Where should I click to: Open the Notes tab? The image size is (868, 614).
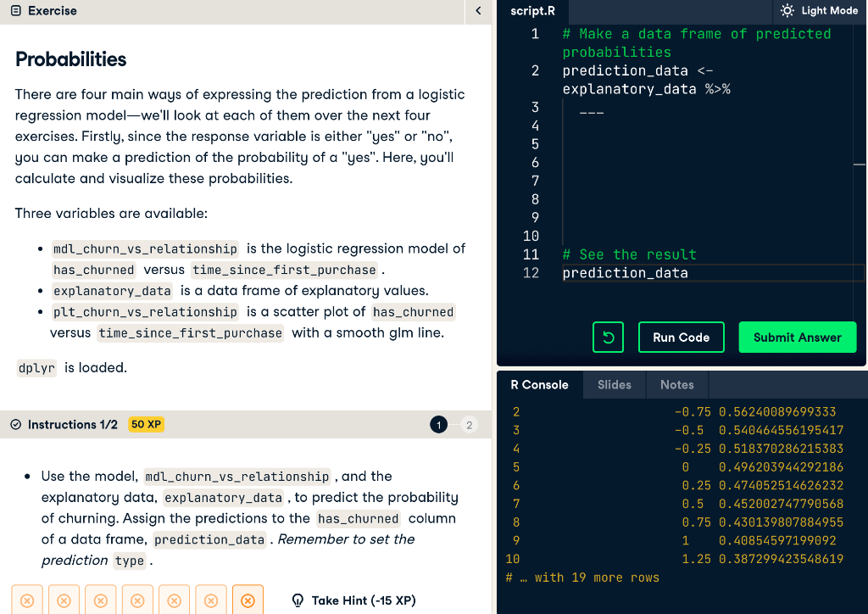(676, 384)
